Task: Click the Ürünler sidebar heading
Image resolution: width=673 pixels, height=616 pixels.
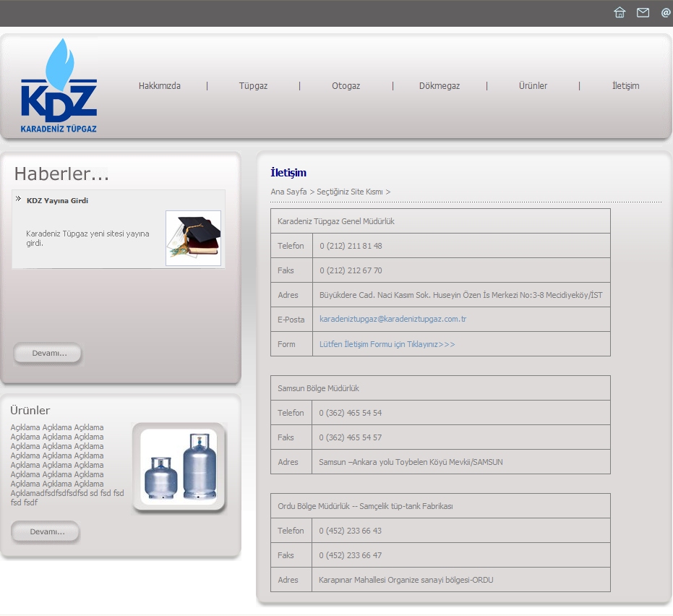Action: [x=30, y=411]
